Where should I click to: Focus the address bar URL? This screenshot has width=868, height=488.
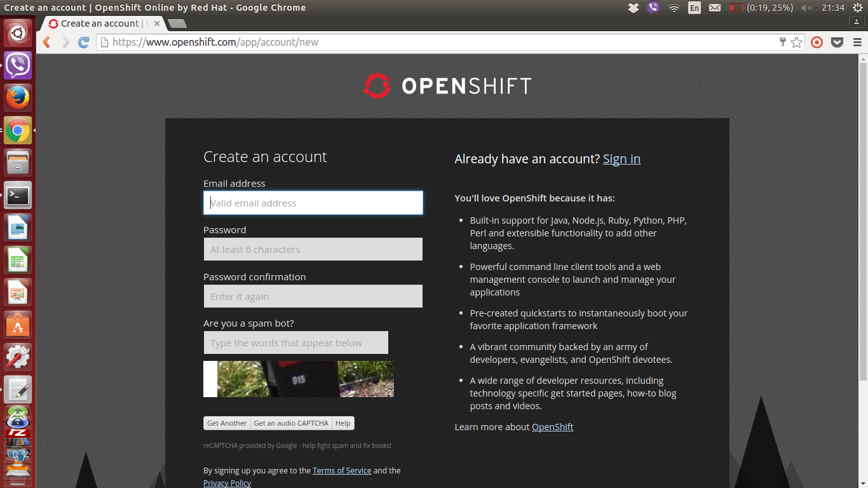[438, 42]
